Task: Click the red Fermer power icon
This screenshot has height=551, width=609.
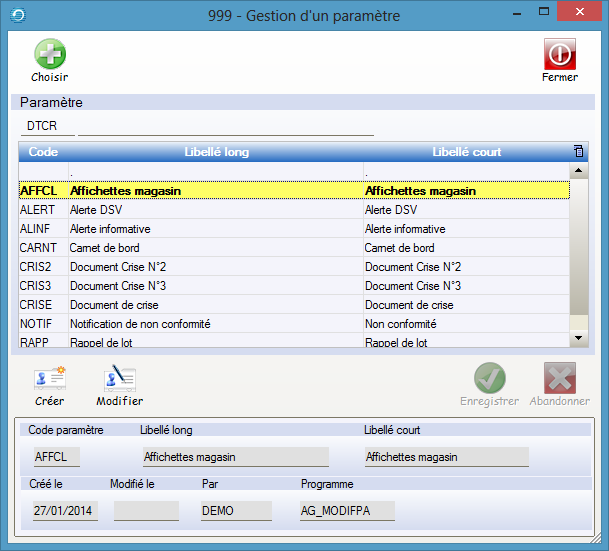Action: 559,54
